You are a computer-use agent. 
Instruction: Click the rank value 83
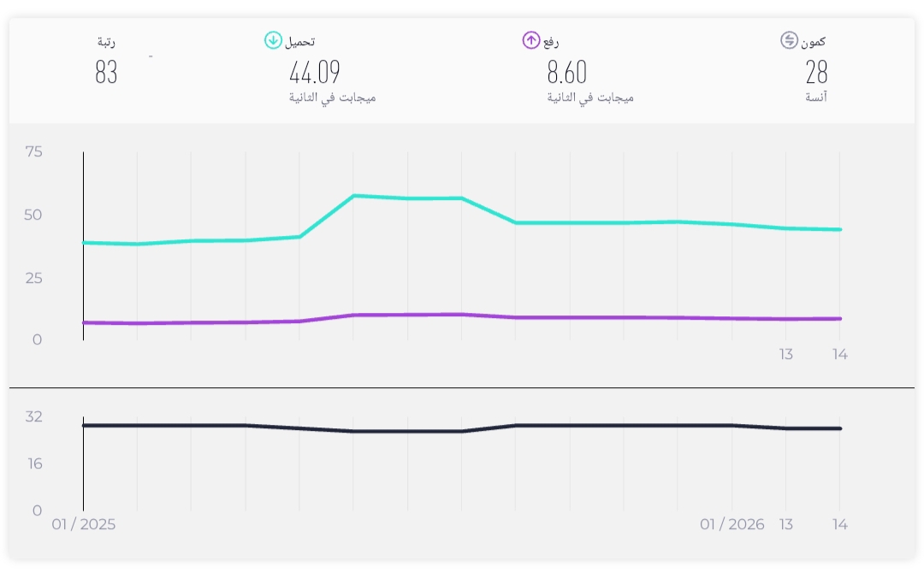click(106, 73)
